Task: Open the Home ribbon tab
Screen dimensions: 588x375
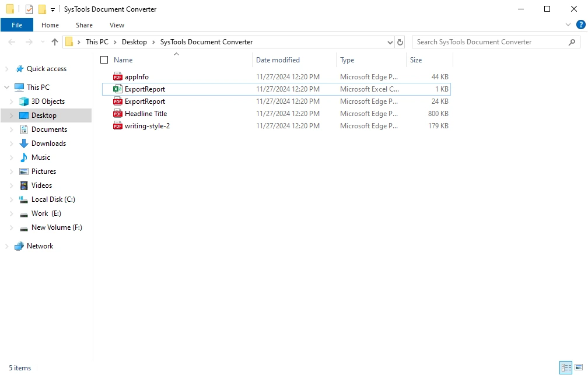Action: (x=50, y=25)
